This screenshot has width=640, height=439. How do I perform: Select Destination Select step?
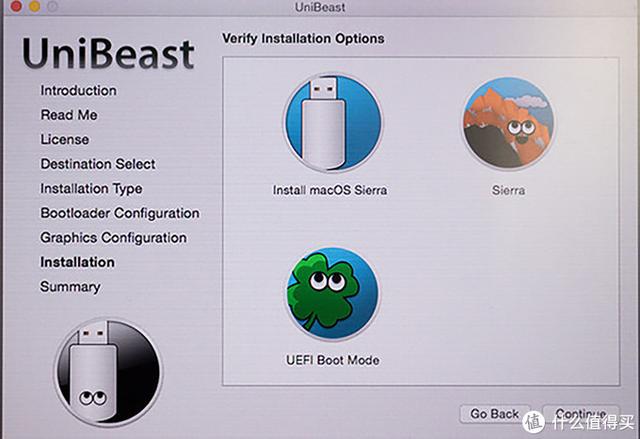98,164
